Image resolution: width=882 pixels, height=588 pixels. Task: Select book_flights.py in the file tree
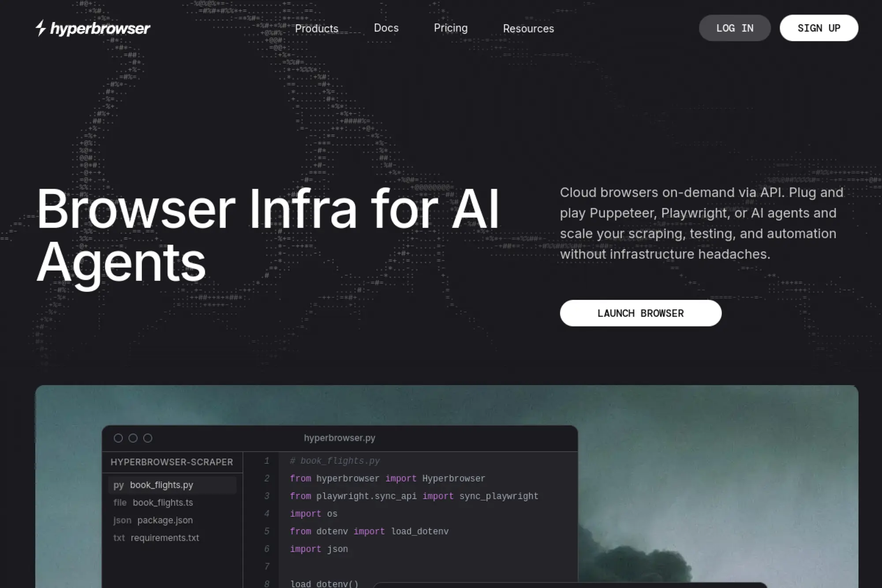tap(161, 485)
